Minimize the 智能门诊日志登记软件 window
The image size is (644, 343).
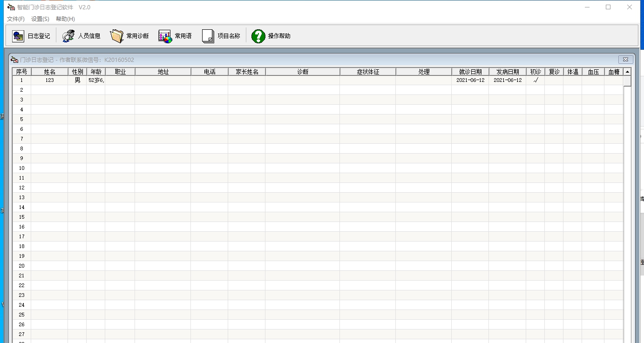click(x=587, y=7)
